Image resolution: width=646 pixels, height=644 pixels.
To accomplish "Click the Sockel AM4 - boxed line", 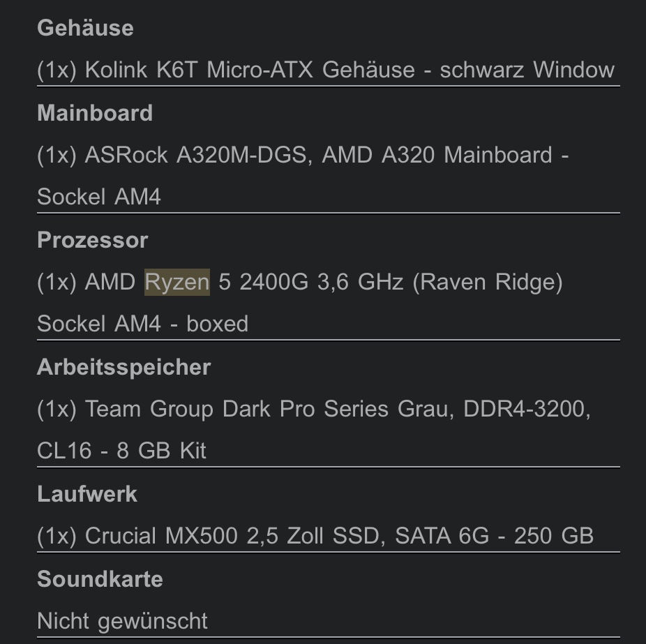I will [142, 324].
